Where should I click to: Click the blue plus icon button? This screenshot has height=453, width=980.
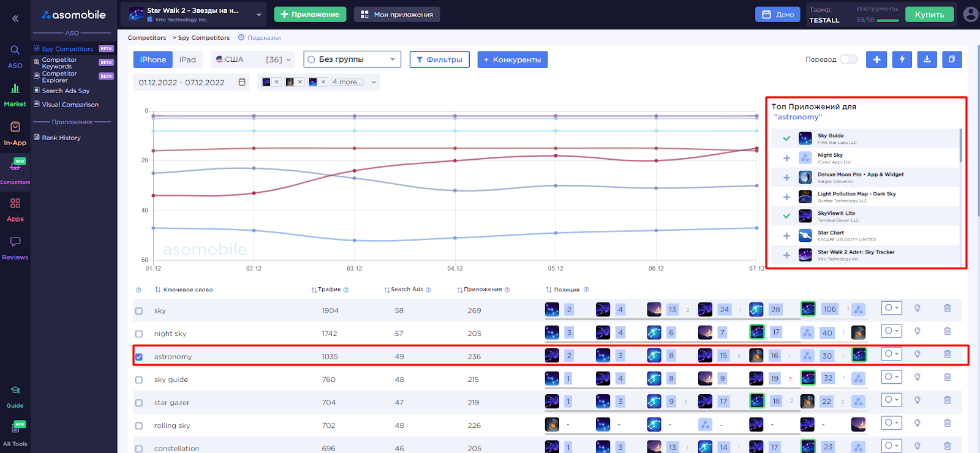[x=876, y=59]
